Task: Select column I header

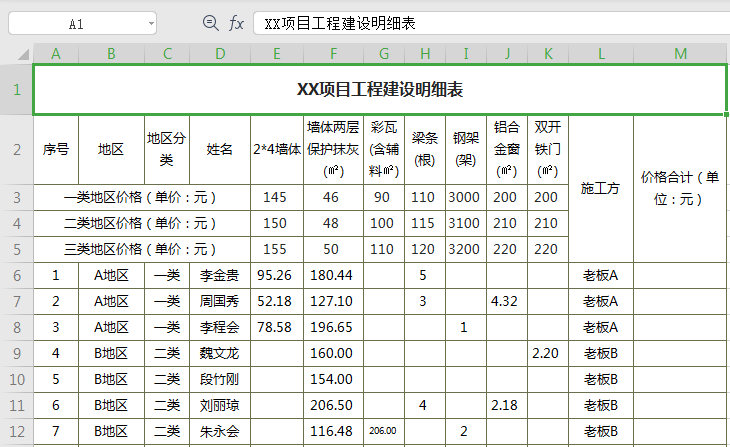Action: [466, 54]
